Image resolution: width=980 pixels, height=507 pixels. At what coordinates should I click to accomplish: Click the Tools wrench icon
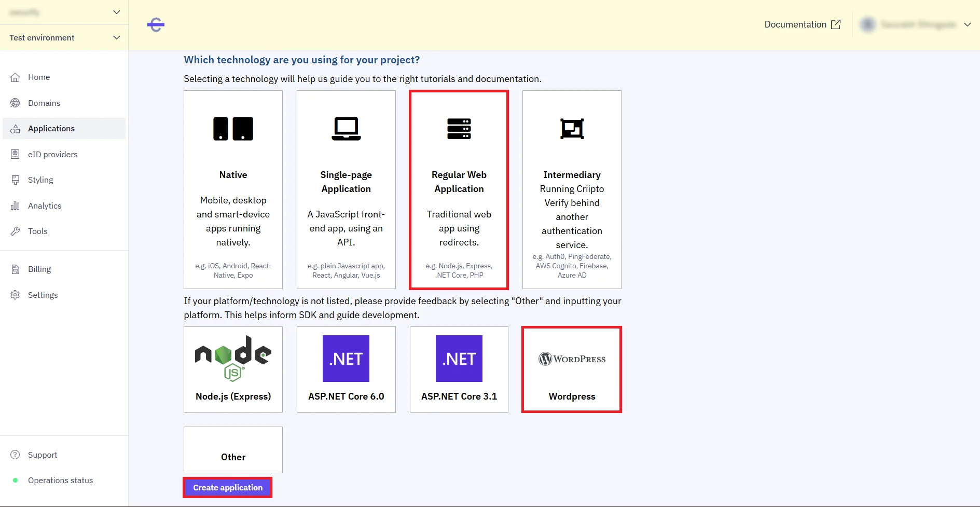tap(15, 231)
